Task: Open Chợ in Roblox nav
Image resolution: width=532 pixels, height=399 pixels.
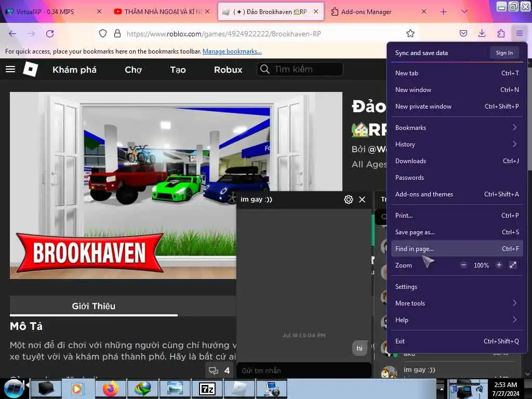Action: tap(134, 70)
